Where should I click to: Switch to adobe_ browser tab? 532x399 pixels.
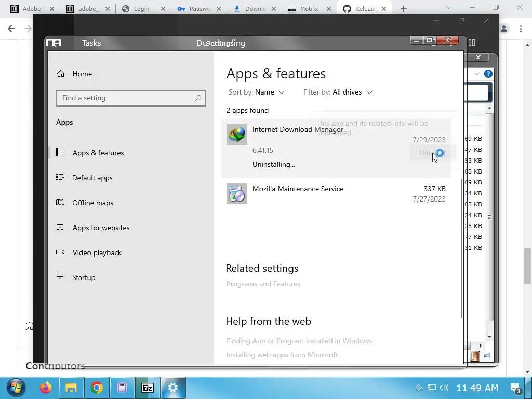point(88,9)
